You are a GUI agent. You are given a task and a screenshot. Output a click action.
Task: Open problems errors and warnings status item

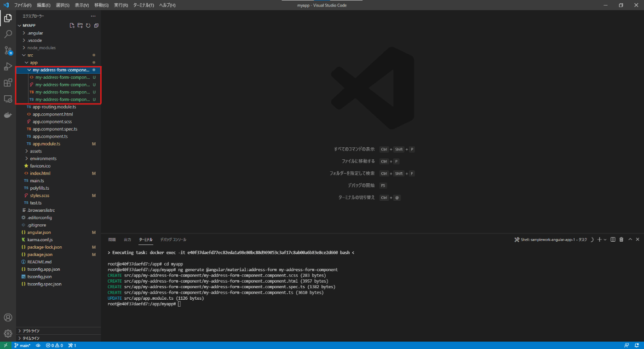click(54, 345)
